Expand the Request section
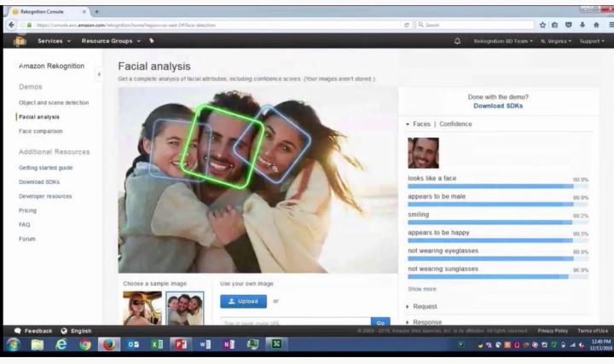The image size is (614, 364). point(424,305)
